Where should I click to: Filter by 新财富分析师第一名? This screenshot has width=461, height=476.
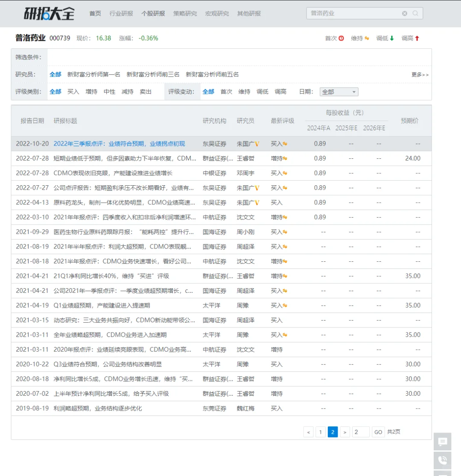(x=94, y=74)
